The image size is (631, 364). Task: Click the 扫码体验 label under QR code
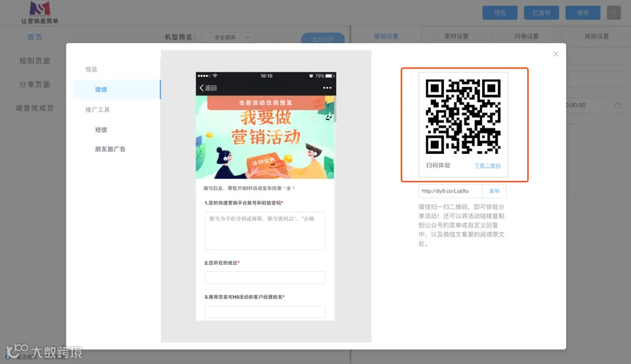coord(438,165)
